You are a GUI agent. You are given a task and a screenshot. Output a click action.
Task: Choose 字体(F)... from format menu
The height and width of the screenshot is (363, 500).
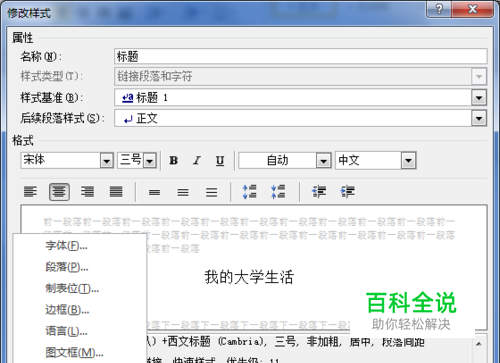[x=66, y=246]
